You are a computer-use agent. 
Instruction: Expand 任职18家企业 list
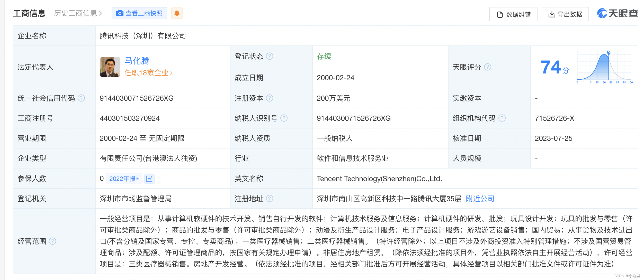(148, 73)
